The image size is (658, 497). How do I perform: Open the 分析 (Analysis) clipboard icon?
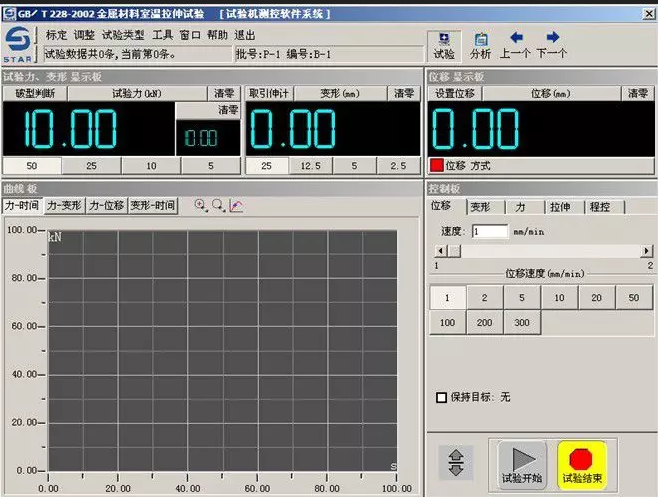(481, 44)
